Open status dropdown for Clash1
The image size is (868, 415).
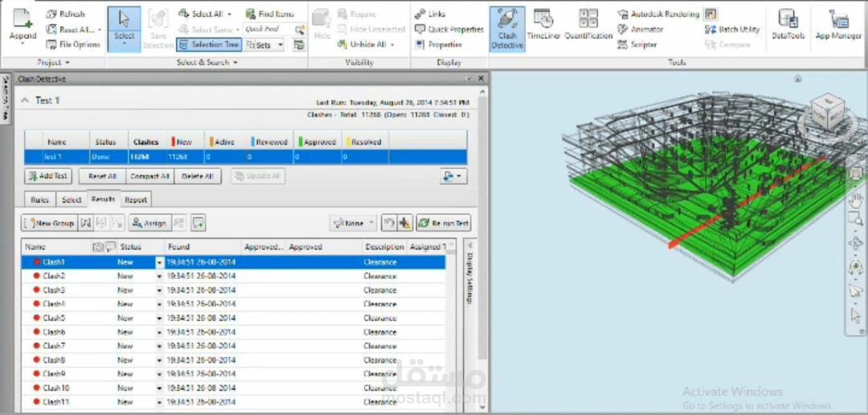[x=160, y=263]
